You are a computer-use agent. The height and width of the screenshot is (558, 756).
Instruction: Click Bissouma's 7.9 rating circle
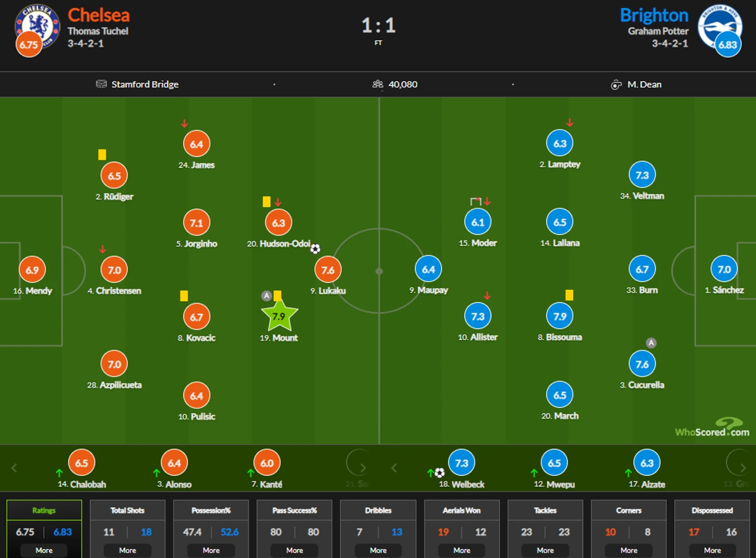point(560,316)
